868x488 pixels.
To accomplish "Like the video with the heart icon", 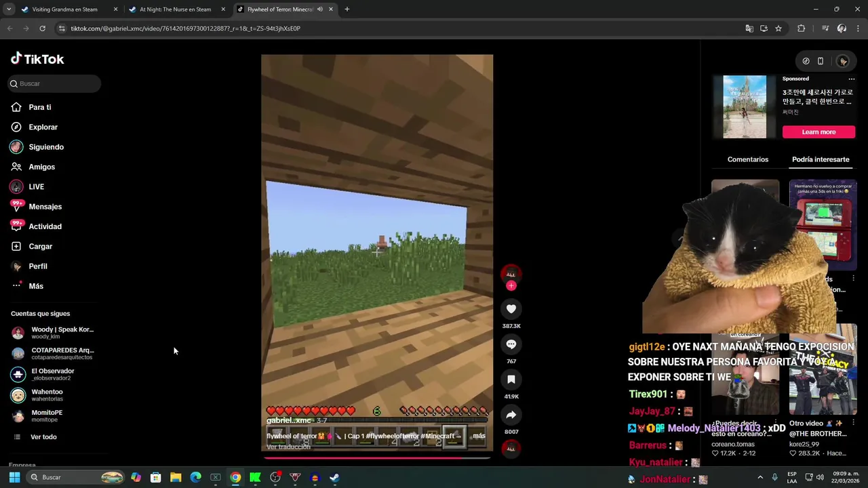I will (511, 309).
